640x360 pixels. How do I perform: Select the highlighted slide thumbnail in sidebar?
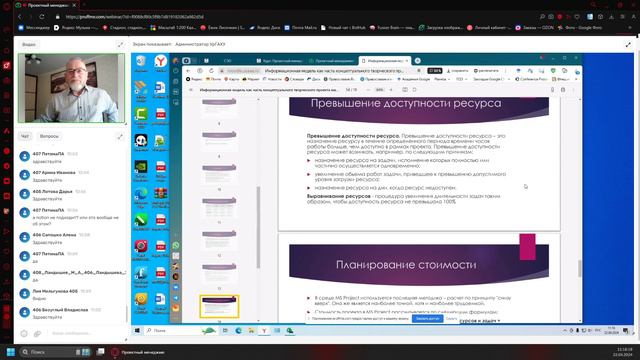pos(219,306)
